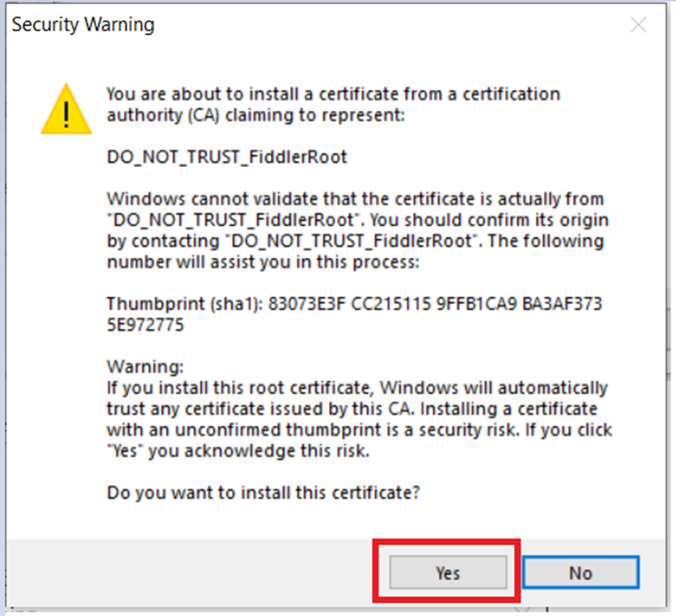Click the yellow warning triangle icon

[66, 109]
